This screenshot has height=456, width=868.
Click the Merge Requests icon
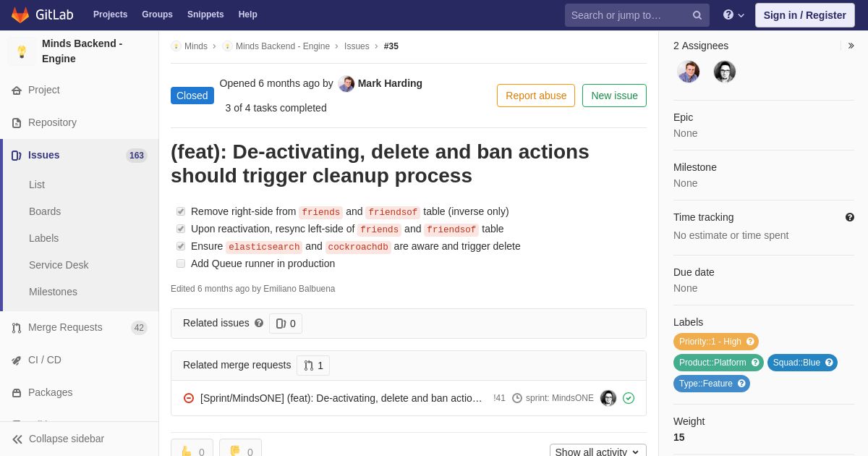[17, 328]
